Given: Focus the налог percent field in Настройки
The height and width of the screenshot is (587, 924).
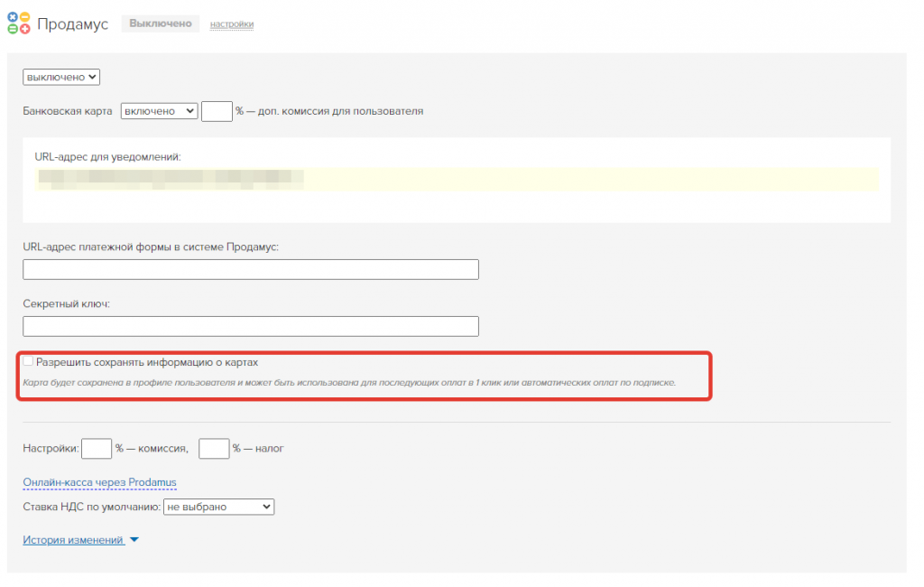Looking at the screenshot, I should 214,449.
